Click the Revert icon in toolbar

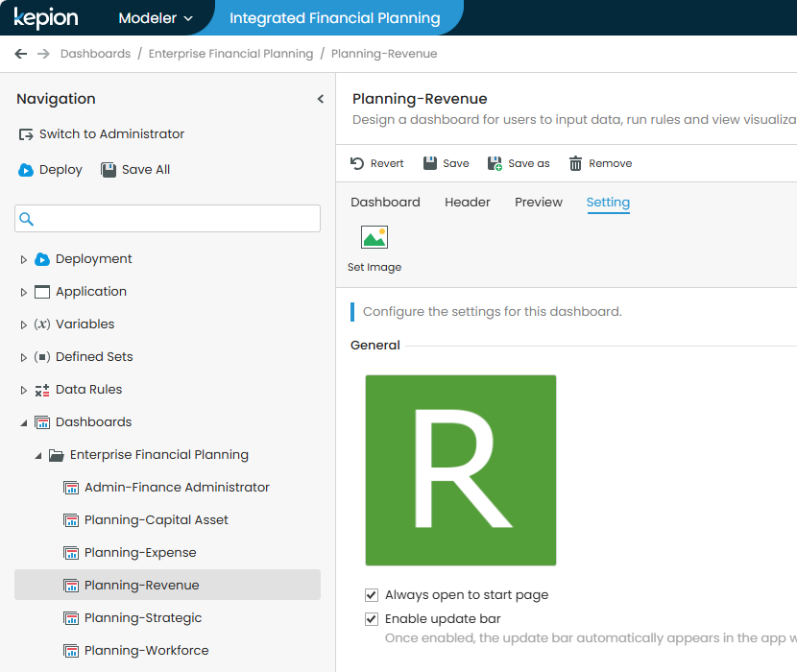[x=357, y=163]
